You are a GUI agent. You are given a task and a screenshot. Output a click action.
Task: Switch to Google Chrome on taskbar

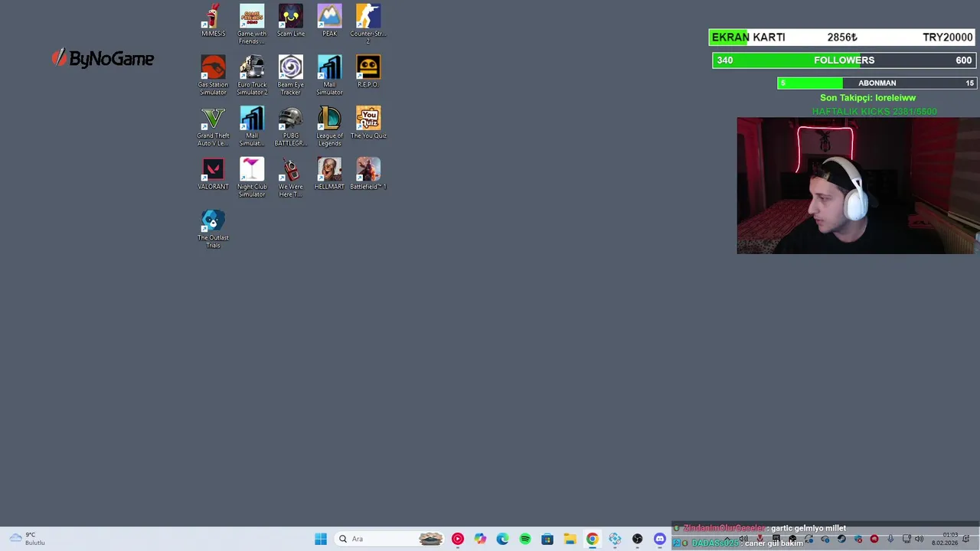[593, 539]
